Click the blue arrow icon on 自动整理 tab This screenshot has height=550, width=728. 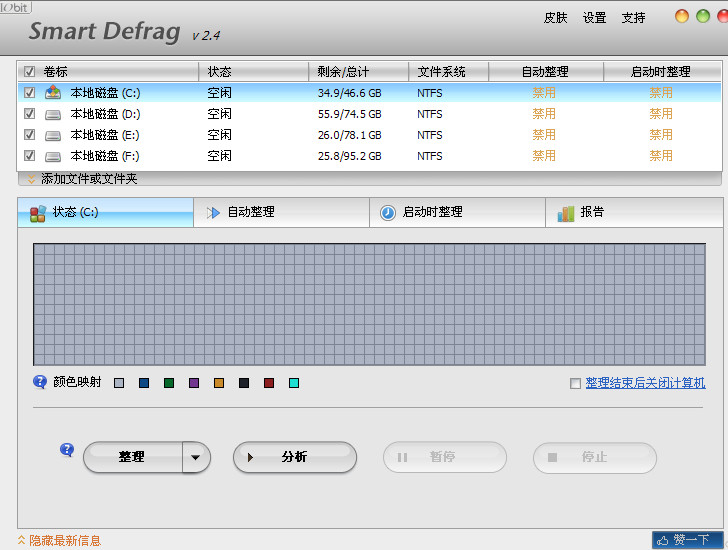coord(213,213)
